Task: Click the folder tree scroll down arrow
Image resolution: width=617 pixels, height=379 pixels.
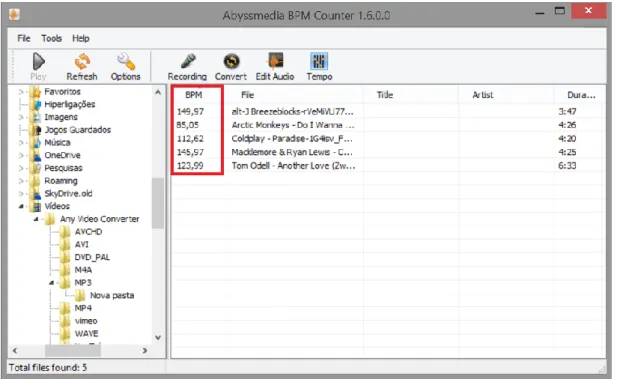Action: pos(158,338)
